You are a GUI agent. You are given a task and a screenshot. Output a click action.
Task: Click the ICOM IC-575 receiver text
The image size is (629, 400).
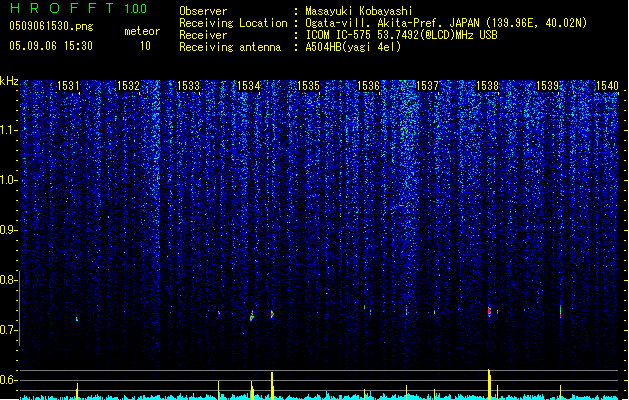401,35
